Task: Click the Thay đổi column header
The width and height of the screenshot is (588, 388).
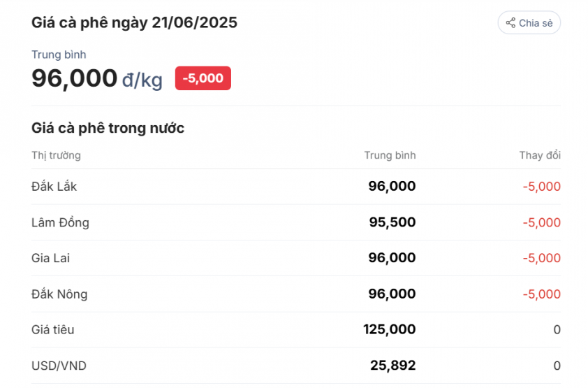Action: [540, 155]
